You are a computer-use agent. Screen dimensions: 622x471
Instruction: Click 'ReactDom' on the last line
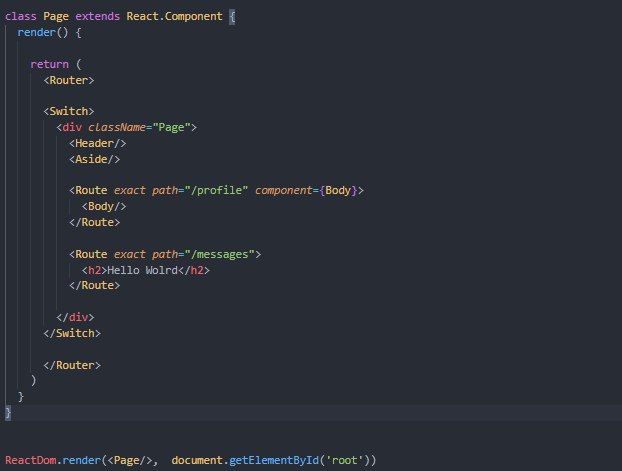(31, 460)
